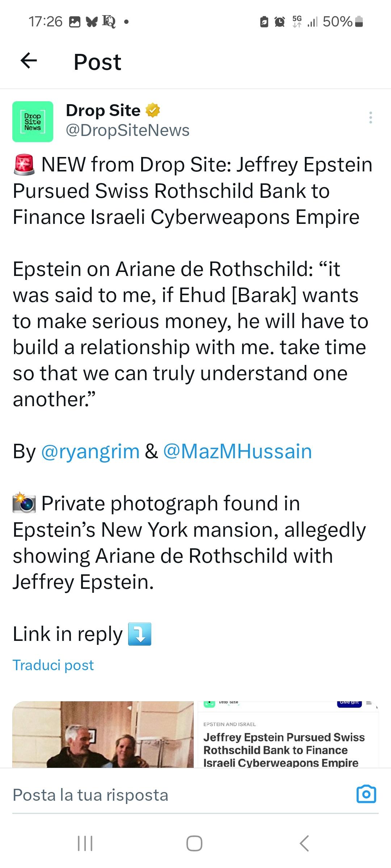
Task: Tap the alarm icon in status bar
Action: 280,22
